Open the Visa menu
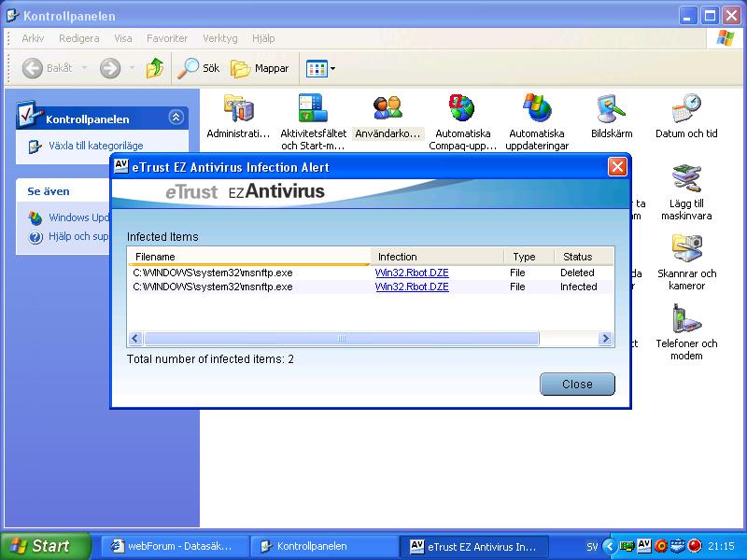747x560 pixels. [123, 38]
